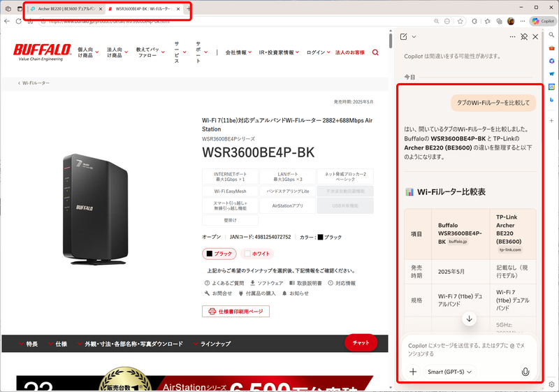Select the ホワイト color option

coord(257,254)
